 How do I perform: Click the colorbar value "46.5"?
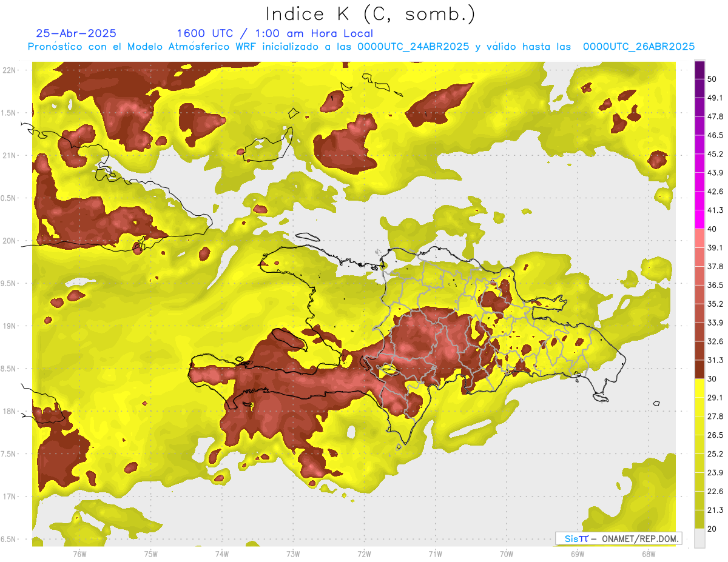click(x=715, y=135)
